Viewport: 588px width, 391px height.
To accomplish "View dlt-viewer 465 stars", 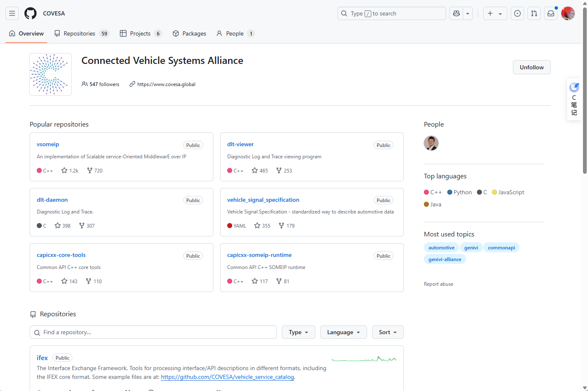I will pyautogui.click(x=260, y=170).
